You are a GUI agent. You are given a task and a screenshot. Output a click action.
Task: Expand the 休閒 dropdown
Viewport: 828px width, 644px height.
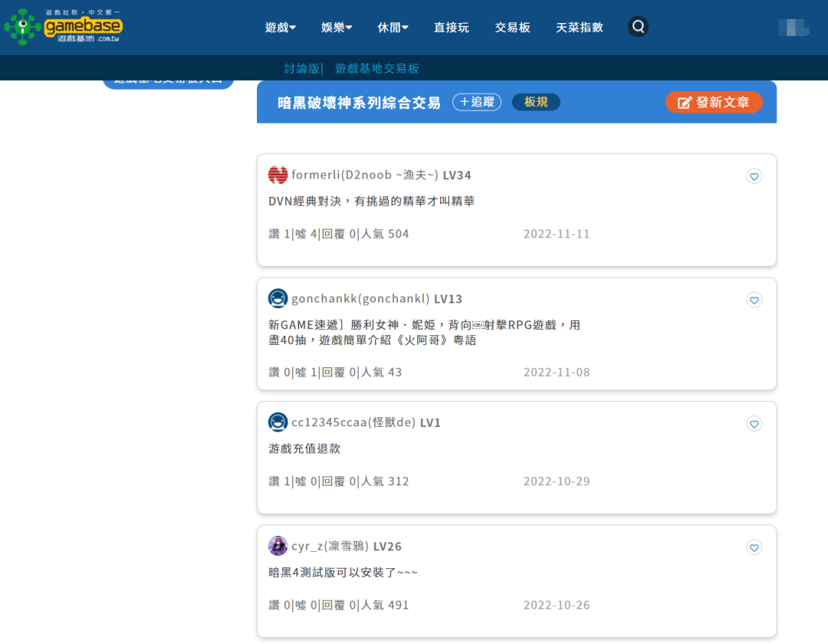[392, 26]
